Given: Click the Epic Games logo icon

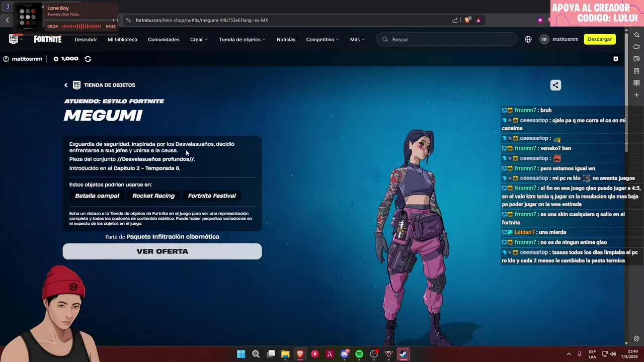Looking at the screenshot, I should [x=14, y=39].
